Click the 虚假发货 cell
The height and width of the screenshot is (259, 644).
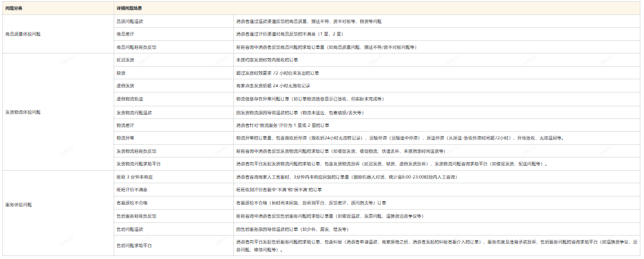point(125,85)
